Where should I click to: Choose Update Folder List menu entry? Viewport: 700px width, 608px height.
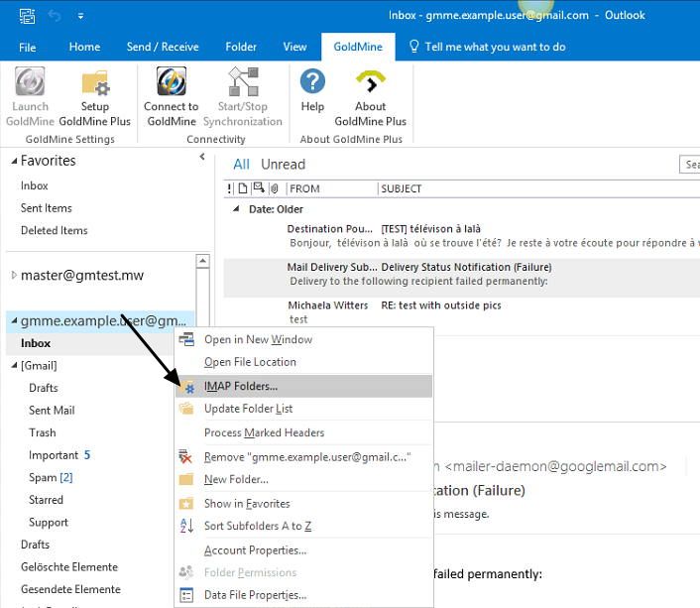tap(248, 409)
